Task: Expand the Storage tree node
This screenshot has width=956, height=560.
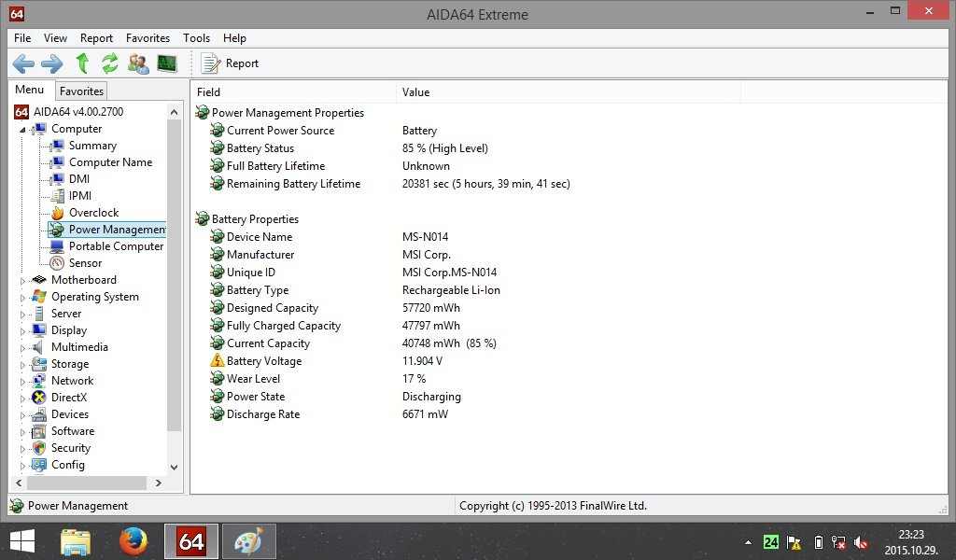Action: tap(22, 364)
